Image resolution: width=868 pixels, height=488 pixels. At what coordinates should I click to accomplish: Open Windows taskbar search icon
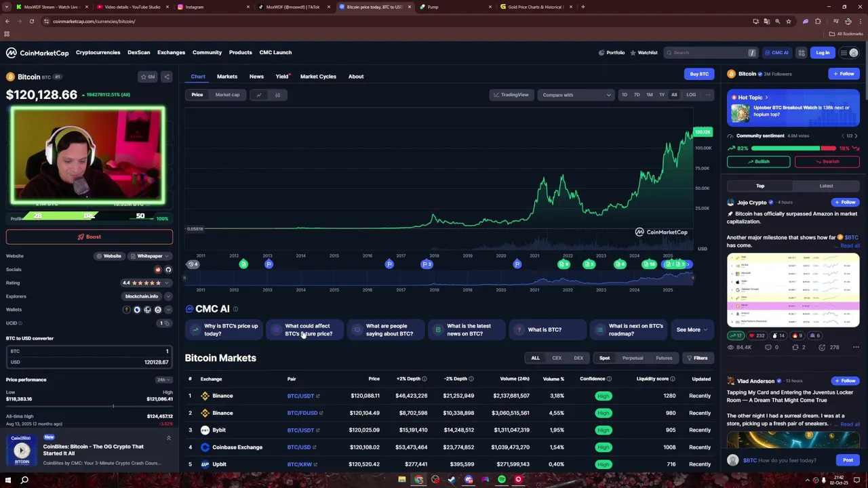24,481
